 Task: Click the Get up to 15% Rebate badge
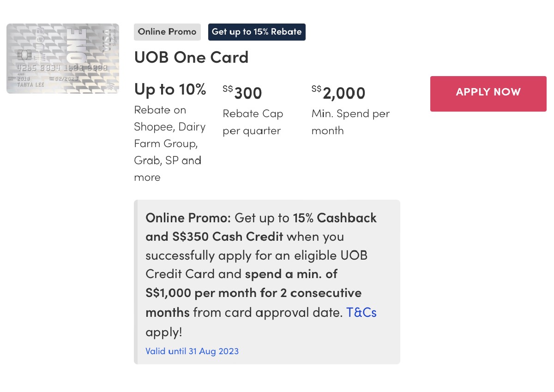tap(257, 32)
